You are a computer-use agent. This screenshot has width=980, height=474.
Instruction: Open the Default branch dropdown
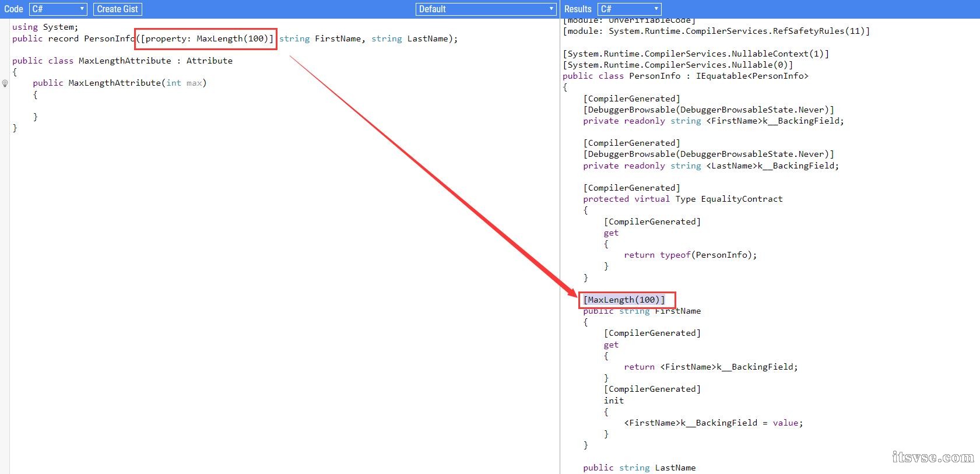tap(486, 9)
